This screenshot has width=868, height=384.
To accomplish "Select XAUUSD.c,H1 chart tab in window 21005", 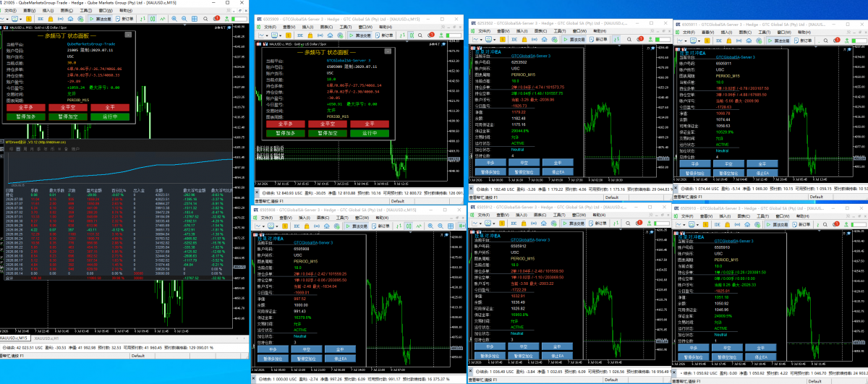I will pyautogui.click(x=46, y=338).
